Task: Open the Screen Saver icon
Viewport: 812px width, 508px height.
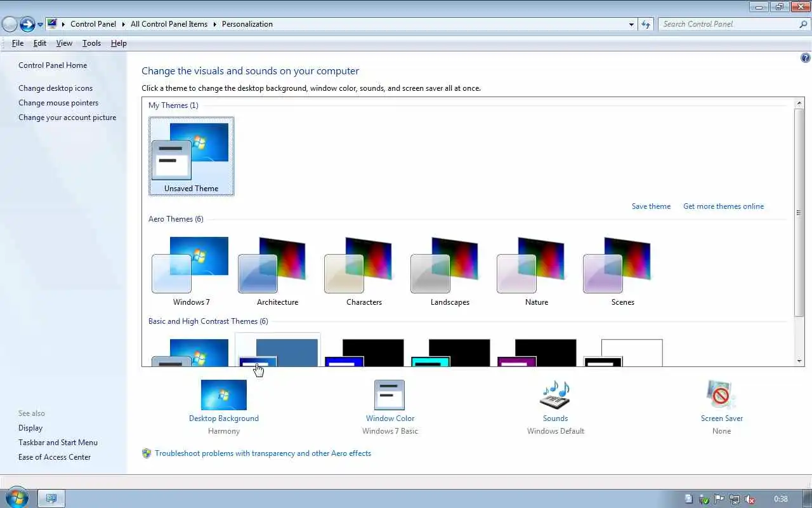Action: tap(721, 395)
